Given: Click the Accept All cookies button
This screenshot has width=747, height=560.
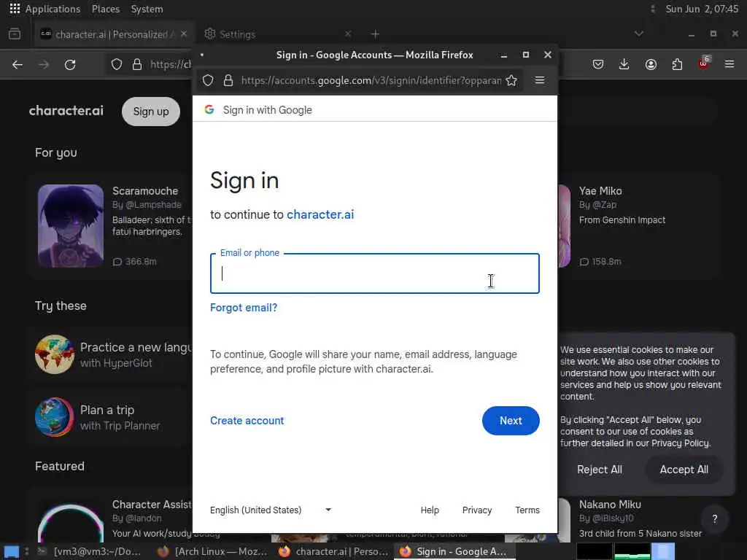Looking at the screenshot, I should tap(684, 470).
